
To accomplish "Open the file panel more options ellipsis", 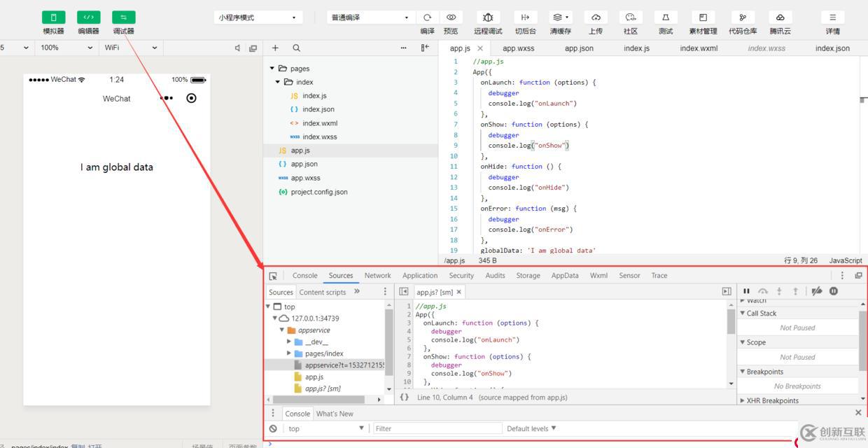I will 403,48.
